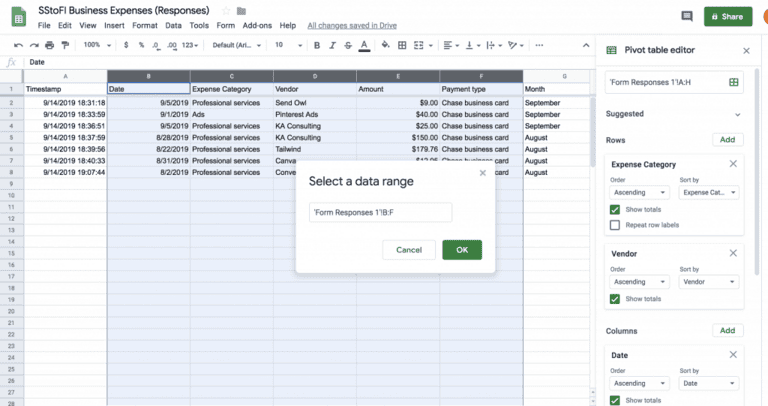Open the comments history icon
This screenshot has height=406, width=768.
coord(687,17)
